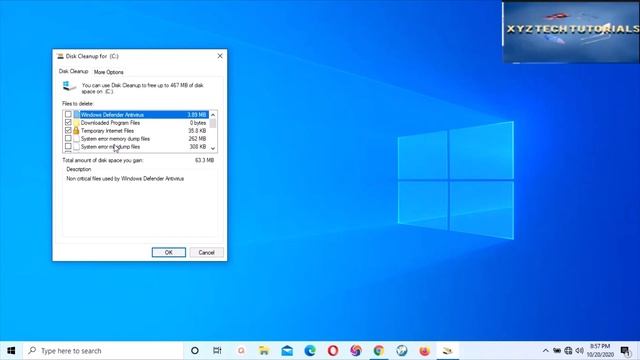Open the blue globe taskbar icon
The height and width of the screenshot is (360, 640).
tap(402, 351)
